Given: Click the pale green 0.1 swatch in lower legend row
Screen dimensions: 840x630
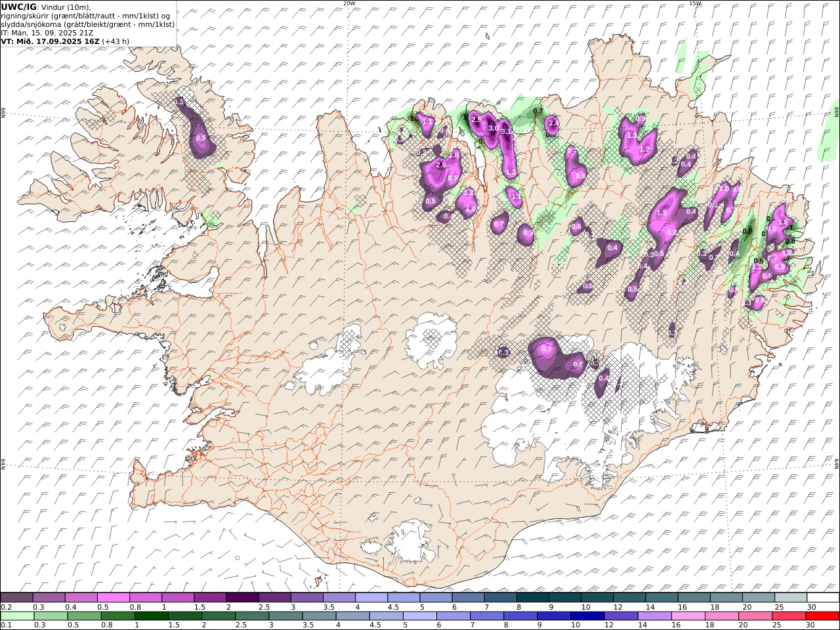Looking at the screenshot, I should coord(17,616).
